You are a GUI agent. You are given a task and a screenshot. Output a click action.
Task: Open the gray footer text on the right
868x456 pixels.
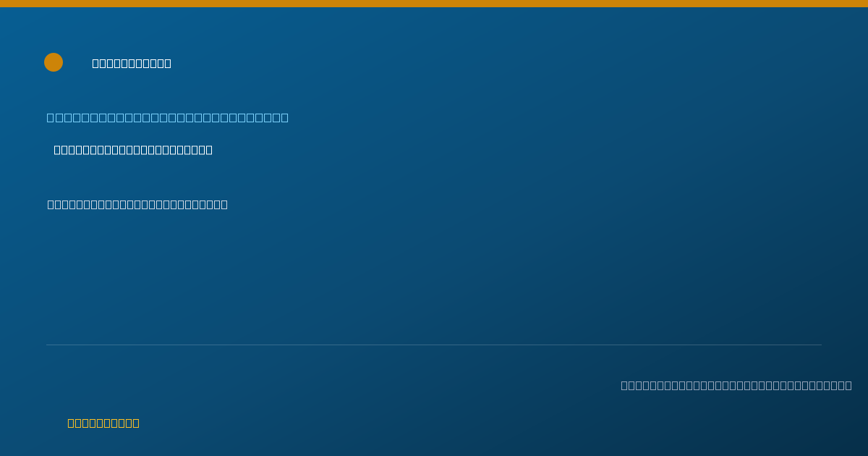tap(736, 385)
